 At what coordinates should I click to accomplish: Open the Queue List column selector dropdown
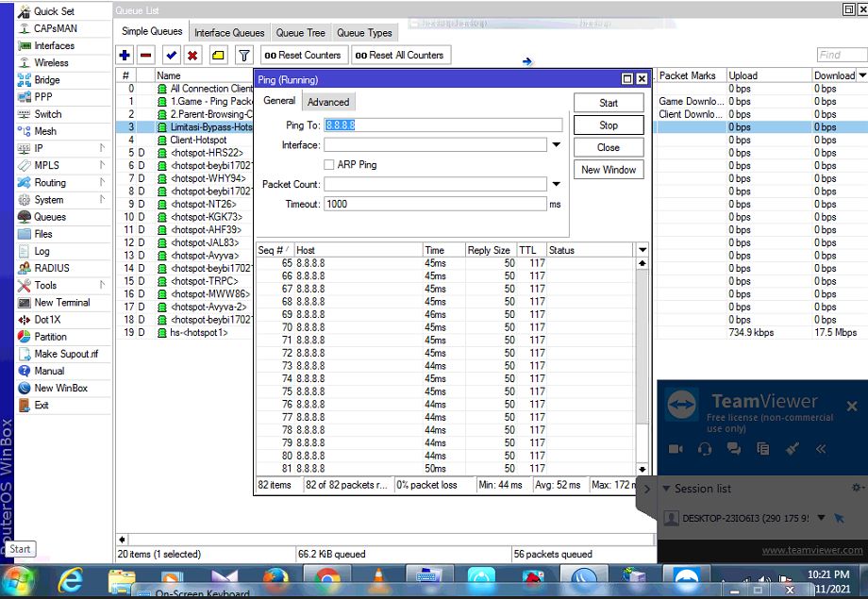coord(862,75)
